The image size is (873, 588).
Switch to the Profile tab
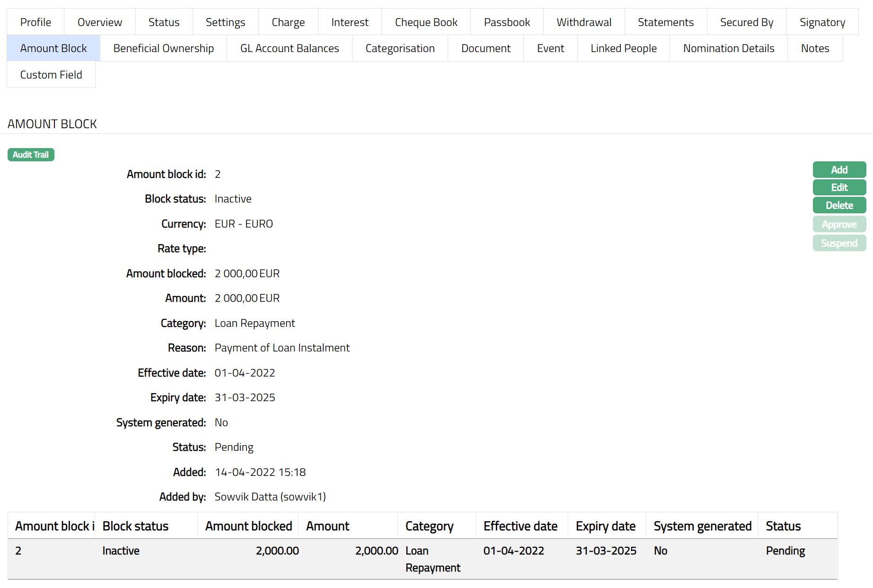(35, 22)
